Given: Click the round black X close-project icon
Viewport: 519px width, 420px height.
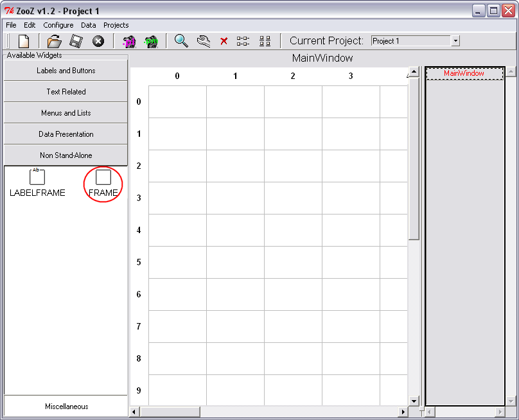Looking at the screenshot, I should tap(98, 41).
